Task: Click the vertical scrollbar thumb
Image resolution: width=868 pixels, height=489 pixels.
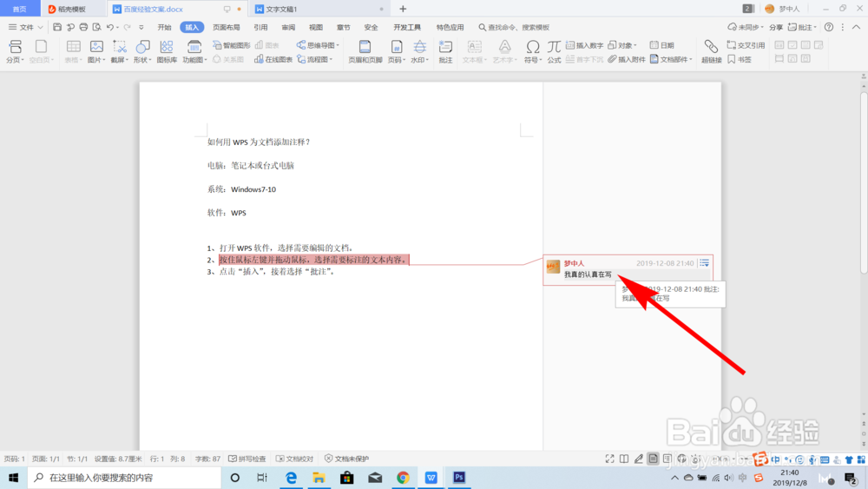Action: point(864,182)
